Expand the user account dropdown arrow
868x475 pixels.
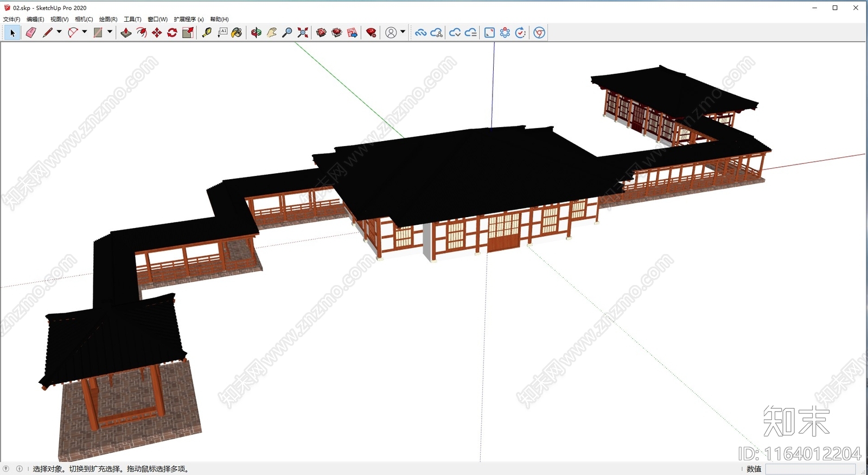(x=403, y=32)
